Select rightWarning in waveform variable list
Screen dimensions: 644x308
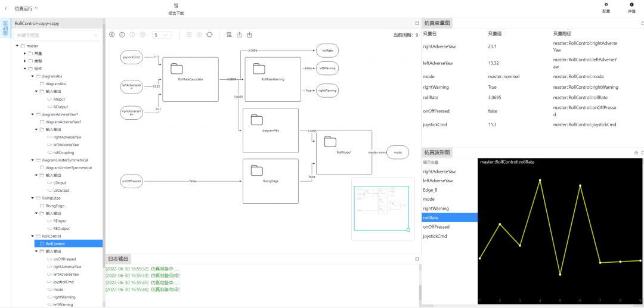pyautogui.click(x=436, y=209)
